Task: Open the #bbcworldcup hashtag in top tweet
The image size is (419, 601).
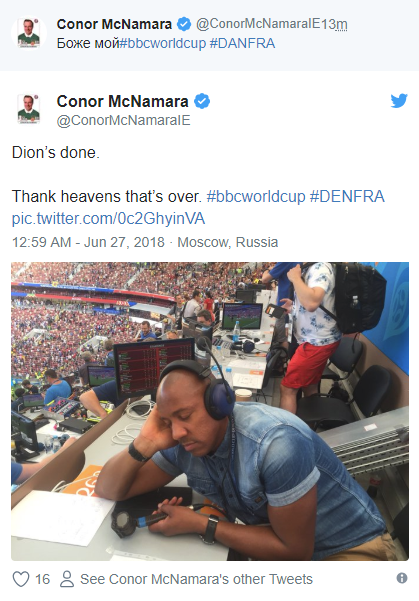Action: pyautogui.click(x=163, y=43)
